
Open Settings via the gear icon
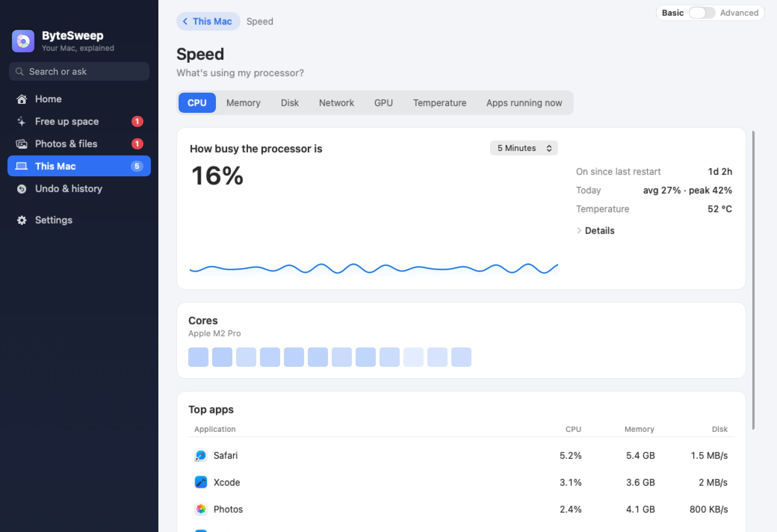tap(22, 220)
